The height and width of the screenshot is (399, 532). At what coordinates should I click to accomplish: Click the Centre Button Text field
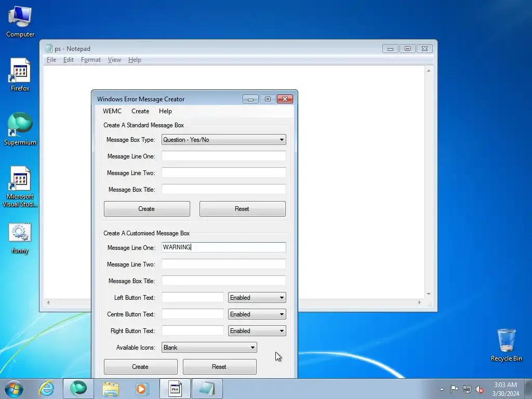192,314
